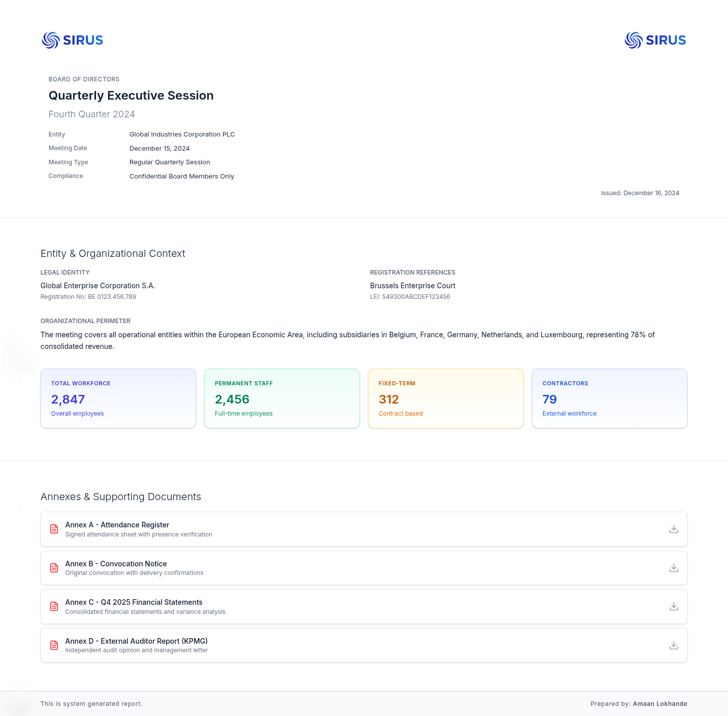Click the Issued December 16 2024 text
728x716 pixels.
[x=640, y=193]
